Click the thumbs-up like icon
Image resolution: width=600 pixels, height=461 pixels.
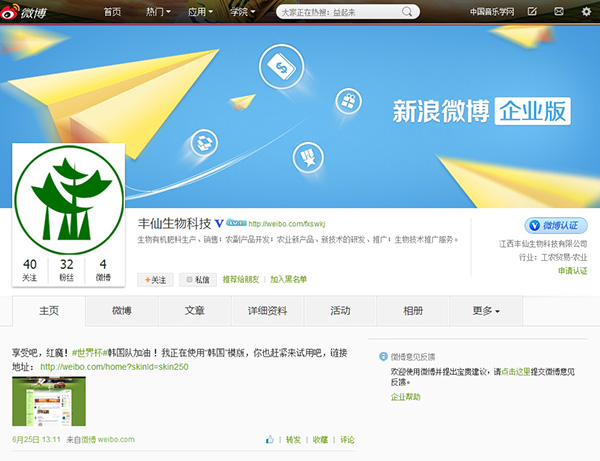coord(270,439)
